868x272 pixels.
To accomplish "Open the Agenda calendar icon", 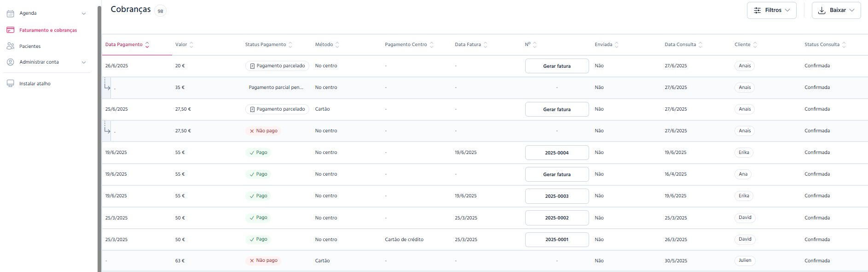I will click(10, 13).
